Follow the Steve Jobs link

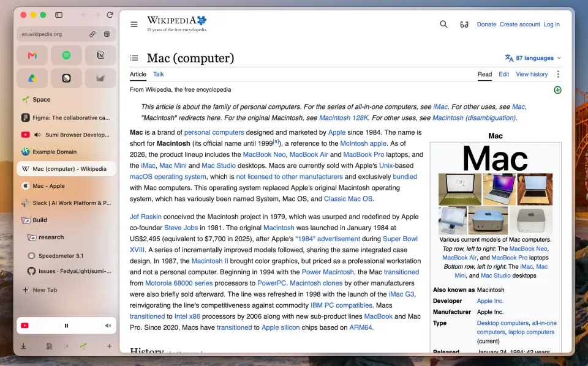(x=181, y=228)
